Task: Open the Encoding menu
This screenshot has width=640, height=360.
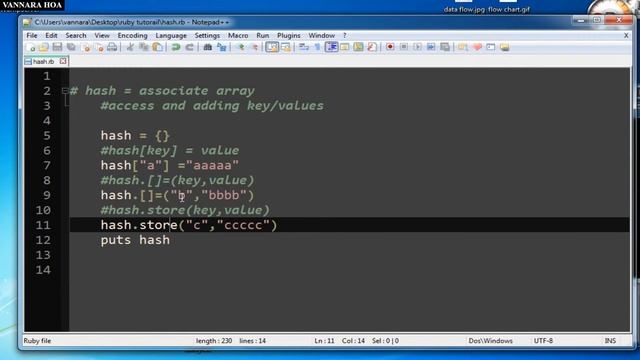Action: (132, 36)
